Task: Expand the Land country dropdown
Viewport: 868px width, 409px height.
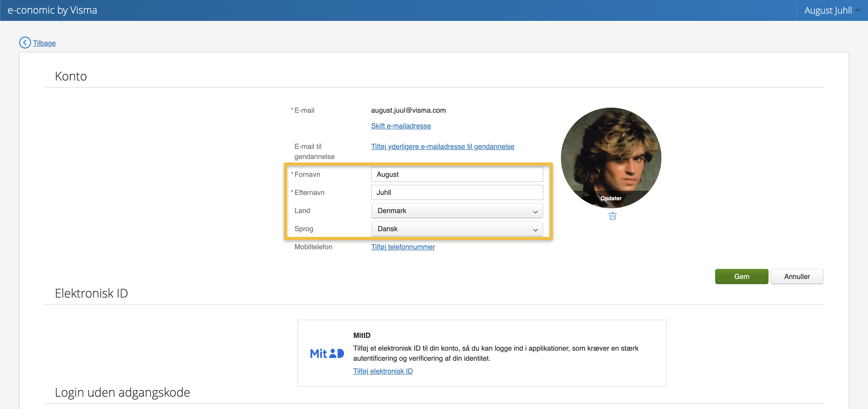Action: [457, 211]
